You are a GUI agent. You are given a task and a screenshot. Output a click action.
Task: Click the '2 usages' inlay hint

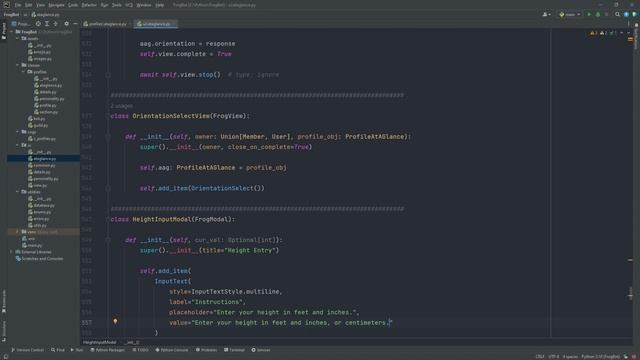[122, 106]
